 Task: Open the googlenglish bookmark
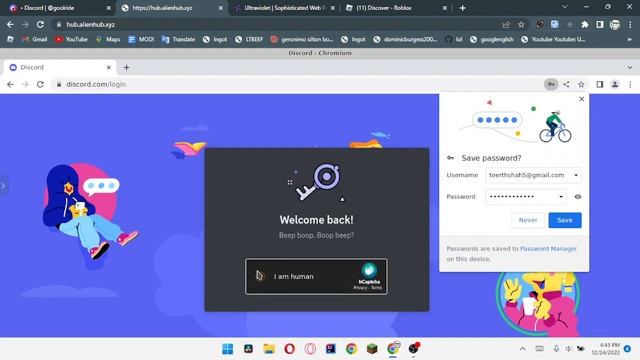491,39
